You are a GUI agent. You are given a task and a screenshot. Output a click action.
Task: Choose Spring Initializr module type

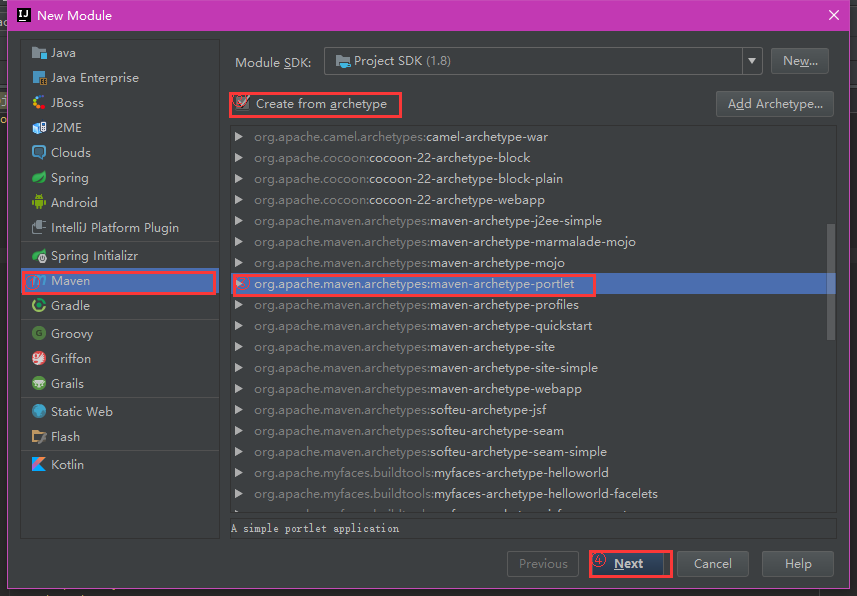120,256
